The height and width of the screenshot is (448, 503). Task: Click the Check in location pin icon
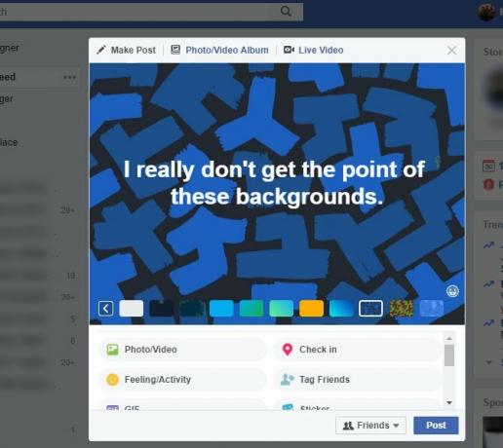(288, 350)
